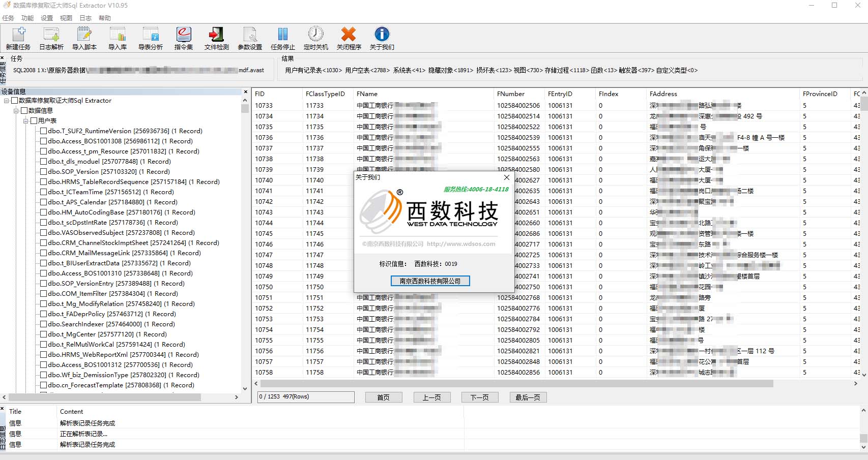The height and width of the screenshot is (460, 868).
Task: Open the 设置 menu
Action: 47,18
